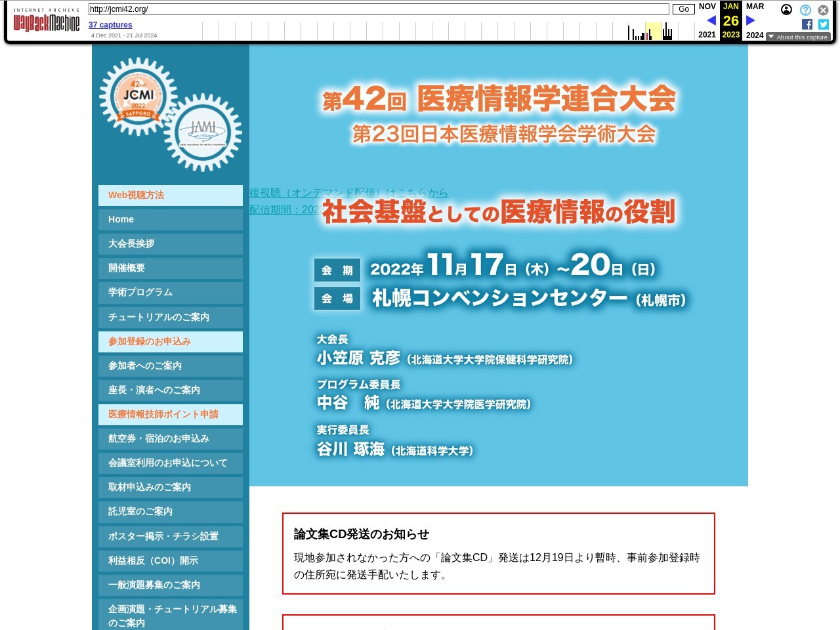Share capture on Twitter

[x=824, y=24]
